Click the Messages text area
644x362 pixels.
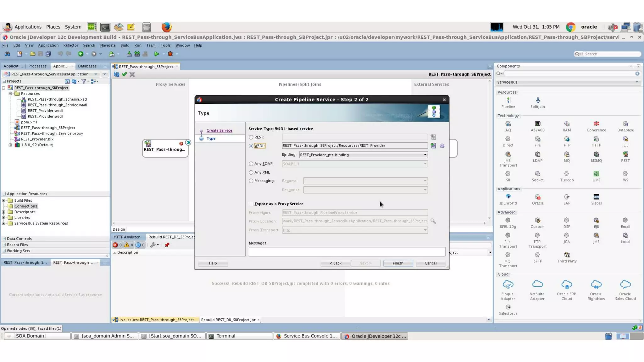click(347, 252)
